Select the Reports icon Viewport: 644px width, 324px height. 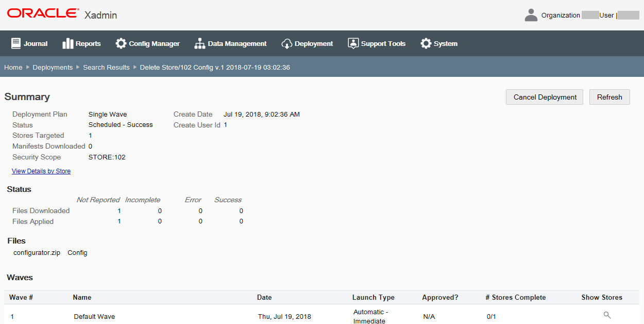pyautogui.click(x=67, y=43)
